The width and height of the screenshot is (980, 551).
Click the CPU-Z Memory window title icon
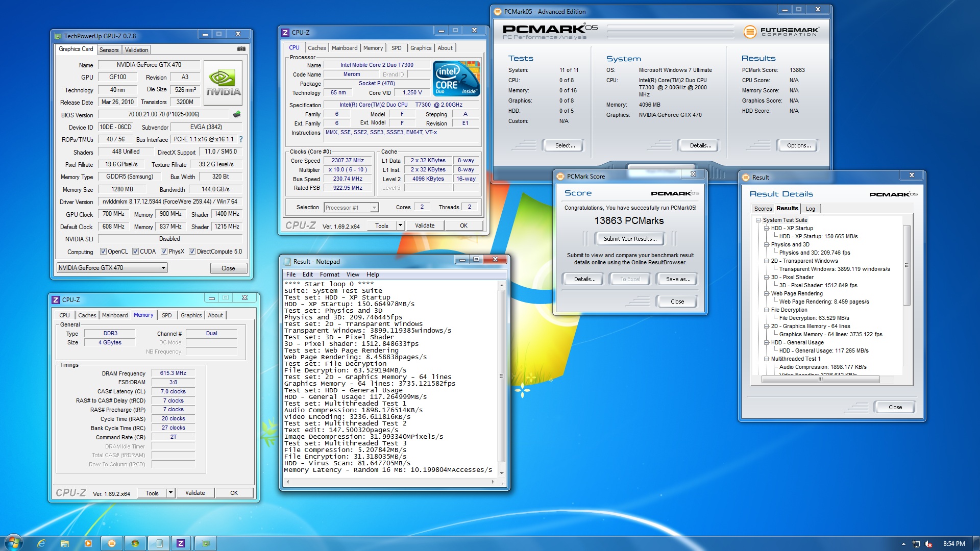pos(56,300)
